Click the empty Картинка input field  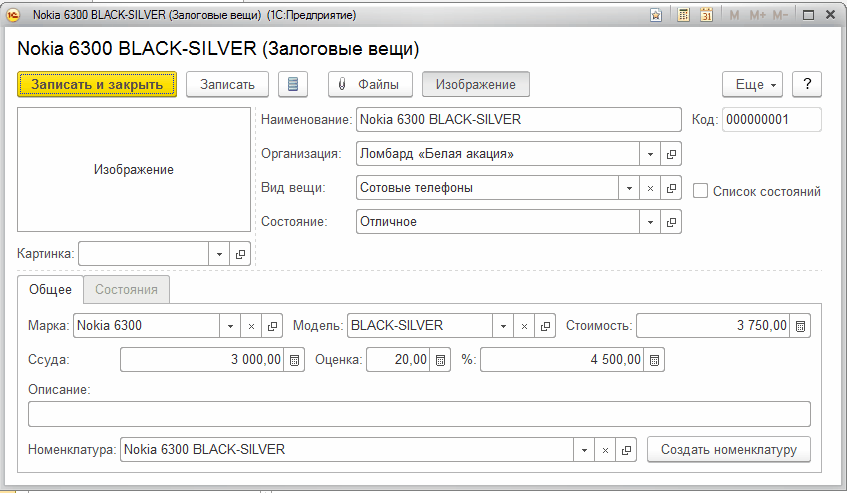(144, 254)
